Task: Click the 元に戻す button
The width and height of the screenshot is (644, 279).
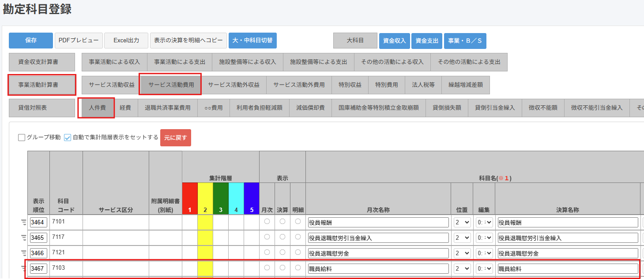Action: click(x=176, y=138)
